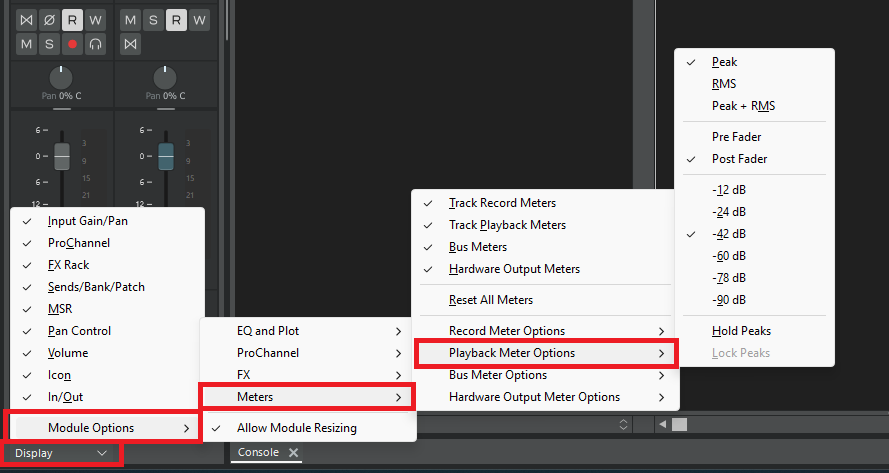
Task: Toggle automation read on first strip
Action: click(x=72, y=19)
